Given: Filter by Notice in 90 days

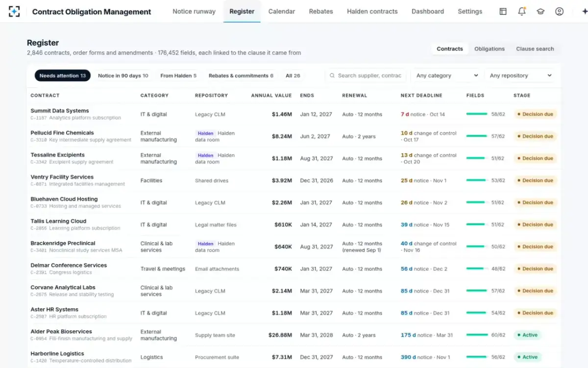Looking at the screenshot, I should click(123, 76).
